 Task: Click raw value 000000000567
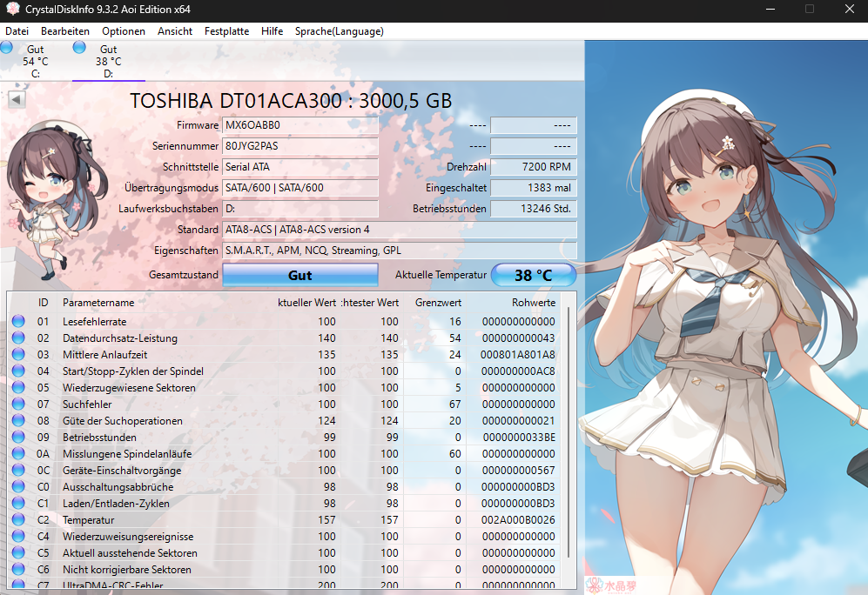click(x=518, y=471)
